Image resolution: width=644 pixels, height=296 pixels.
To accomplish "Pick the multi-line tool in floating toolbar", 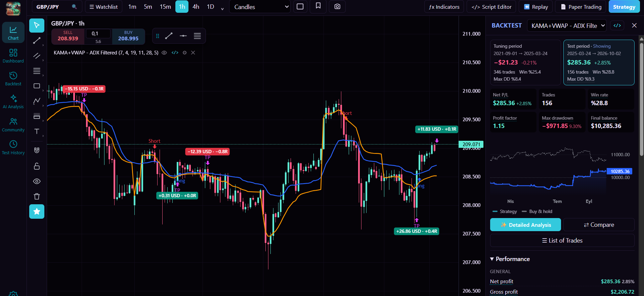I will pos(197,36).
